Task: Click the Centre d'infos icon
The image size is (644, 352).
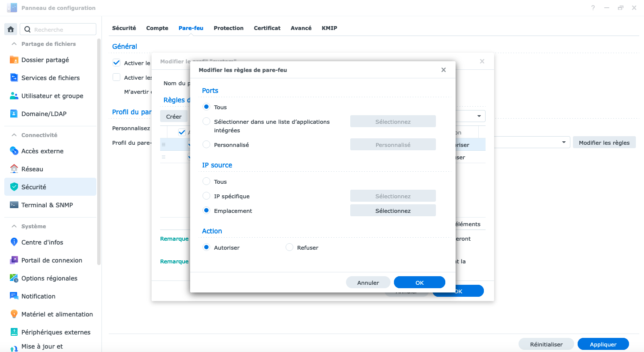Action: [14, 242]
